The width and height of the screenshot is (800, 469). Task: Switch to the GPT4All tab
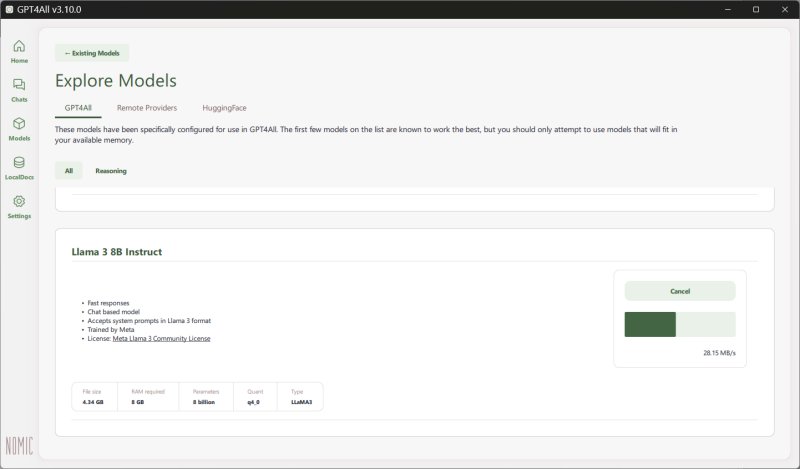click(x=78, y=108)
